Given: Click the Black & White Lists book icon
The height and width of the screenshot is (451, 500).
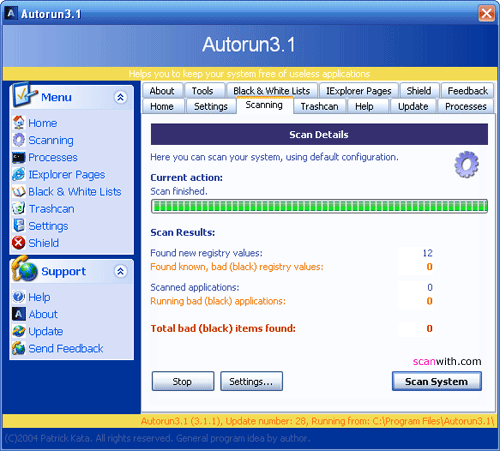Looking at the screenshot, I should [19, 192].
